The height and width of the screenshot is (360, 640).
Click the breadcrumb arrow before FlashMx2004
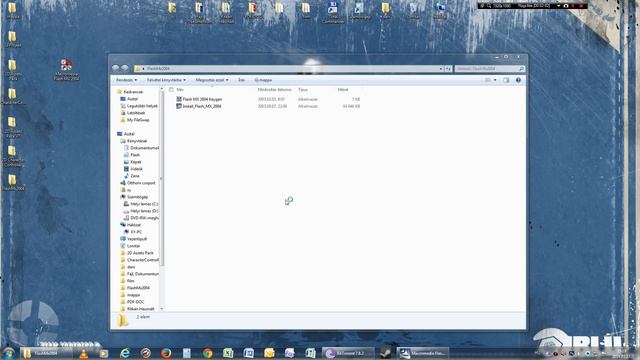click(x=144, y=69)
